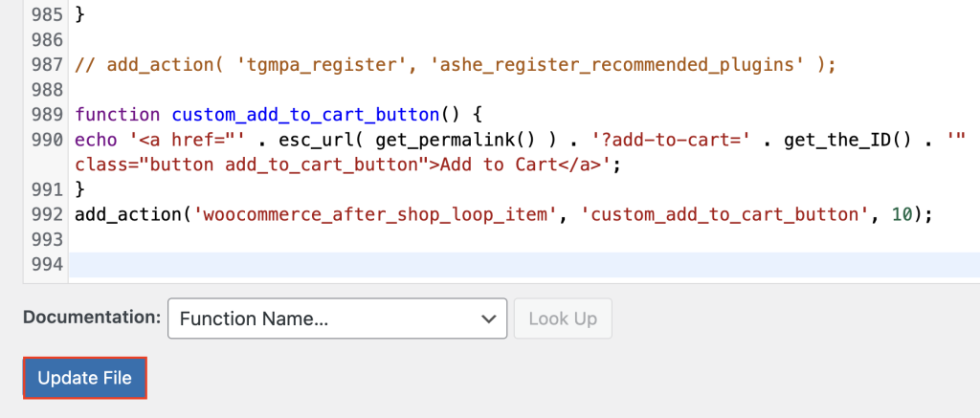Click line number 985 in the gutter
The height and width of the screenshot is (418, 980).
[x=46, y=15]
